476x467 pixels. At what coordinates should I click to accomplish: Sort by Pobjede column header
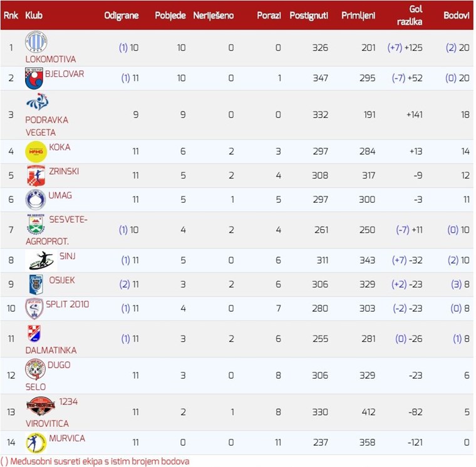(170, 16)
